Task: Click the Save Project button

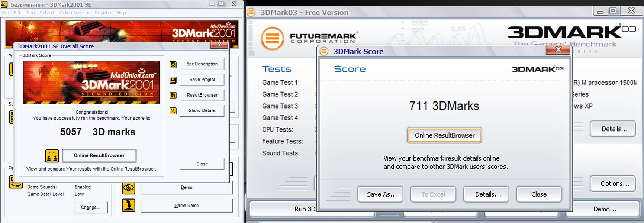Action: click(202, 80)
